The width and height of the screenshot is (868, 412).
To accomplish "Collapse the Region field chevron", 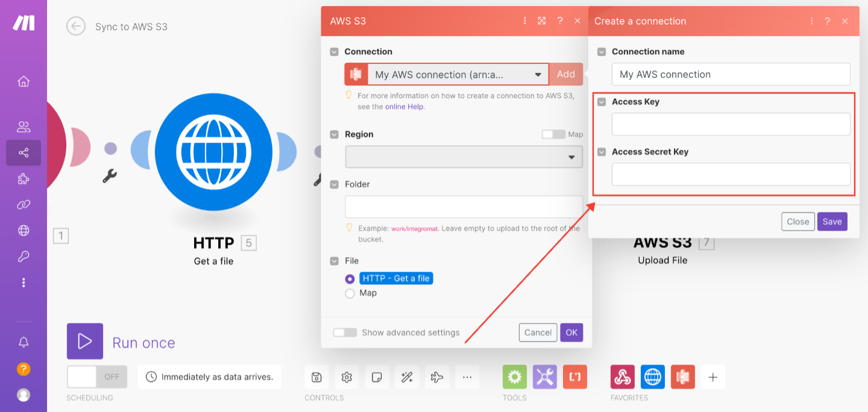I will click(x=334, y=134).
